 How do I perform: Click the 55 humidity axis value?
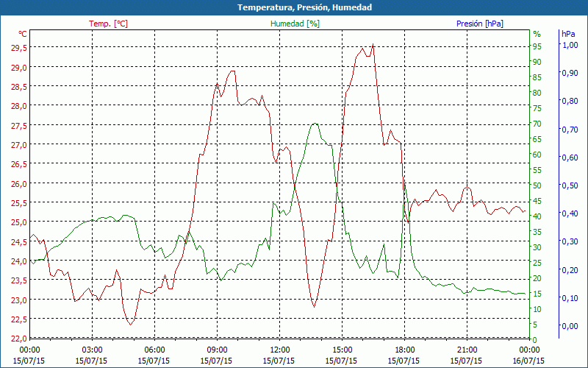[x=537, y=170]
